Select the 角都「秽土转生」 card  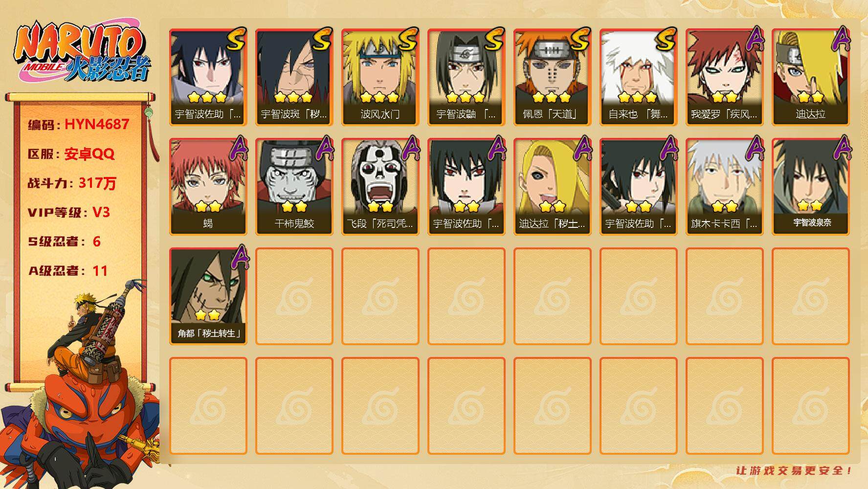[208, 296]
